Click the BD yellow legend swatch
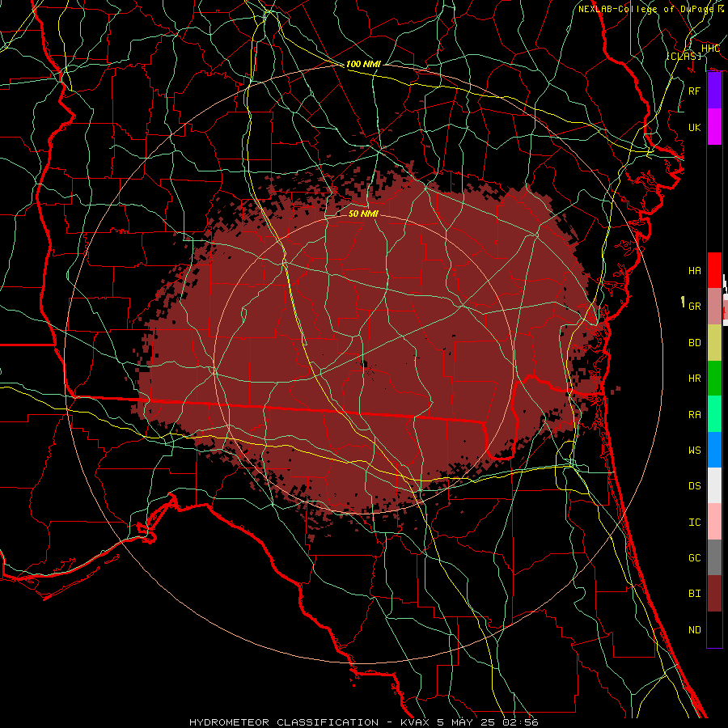The image size is (728, 728). click(714, 343)
